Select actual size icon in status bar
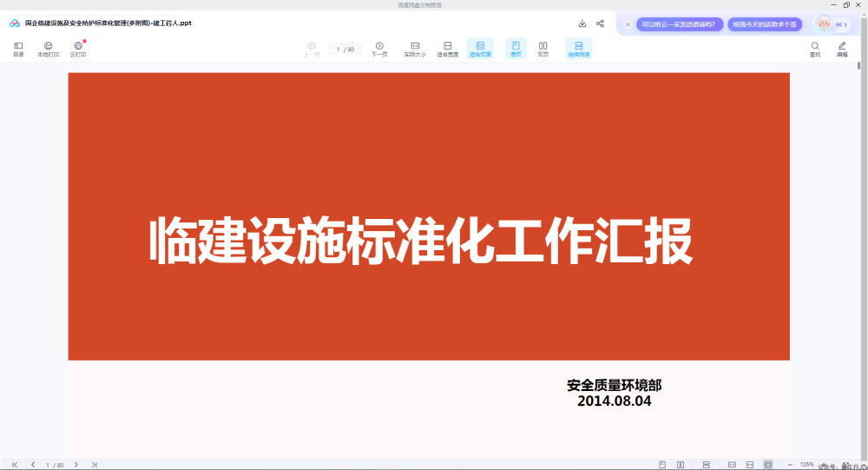868x470 pixels. pyautogui.click(x=732, y=465)
